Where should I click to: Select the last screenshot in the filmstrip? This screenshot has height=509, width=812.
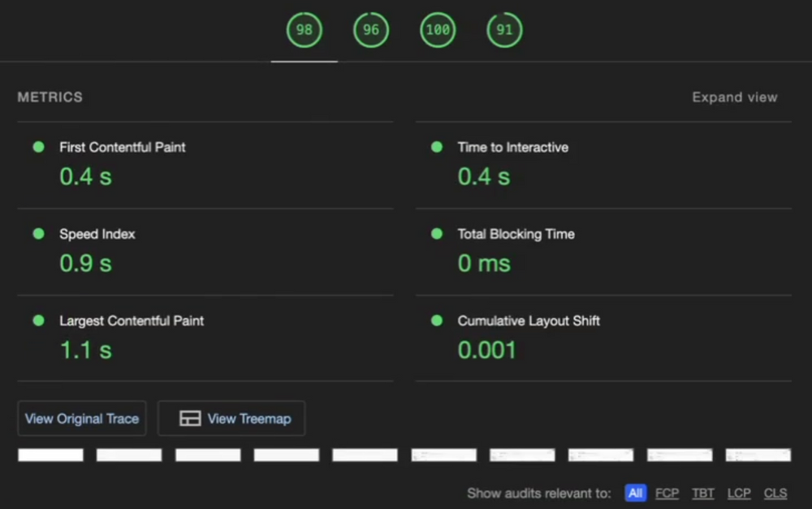758,455
